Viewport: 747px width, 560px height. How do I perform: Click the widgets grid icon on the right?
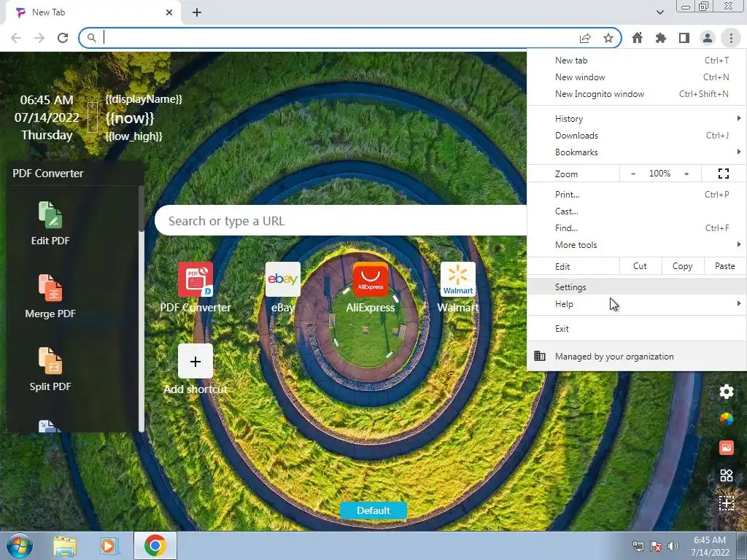click(x=726, y=475)
